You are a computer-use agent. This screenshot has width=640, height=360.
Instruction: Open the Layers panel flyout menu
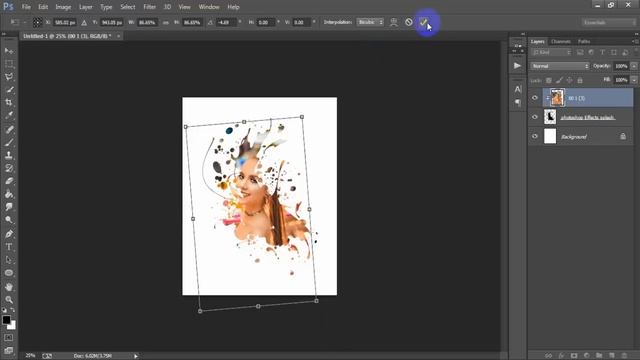[x=635, y=41]
